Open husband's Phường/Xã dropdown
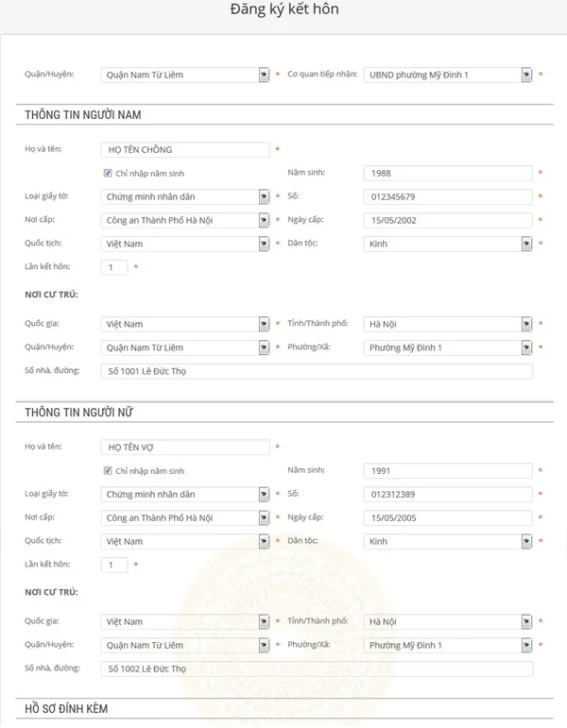567x728 pixels. click(x=448, y=347)
